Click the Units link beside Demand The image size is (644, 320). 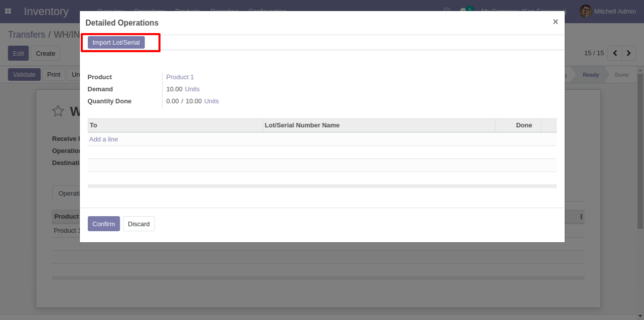point(192,89)
